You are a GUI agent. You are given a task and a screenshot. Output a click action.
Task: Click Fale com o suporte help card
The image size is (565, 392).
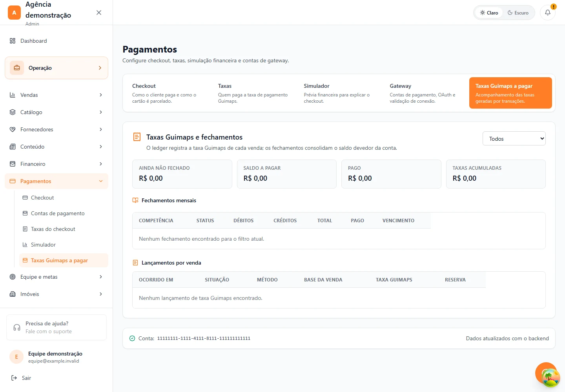click(56, 327)
